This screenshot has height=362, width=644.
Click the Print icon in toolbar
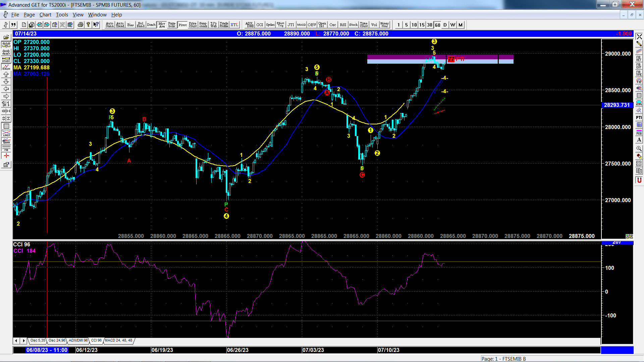tap(80, 25)
